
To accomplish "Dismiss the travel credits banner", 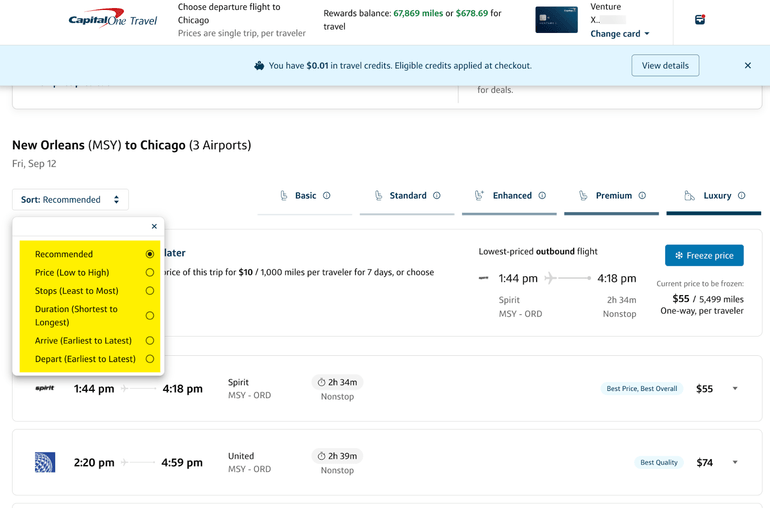I will pyautogui.click(x=747, y=65).
